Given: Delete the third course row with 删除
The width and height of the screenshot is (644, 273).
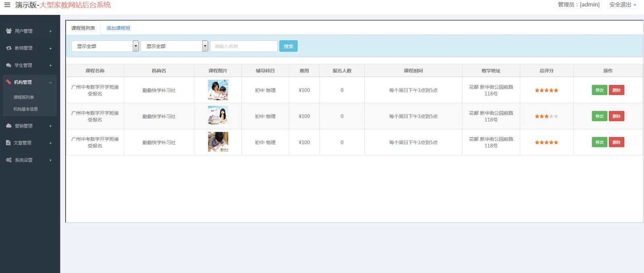Looking at the screenshot, I should click(616, 142).
